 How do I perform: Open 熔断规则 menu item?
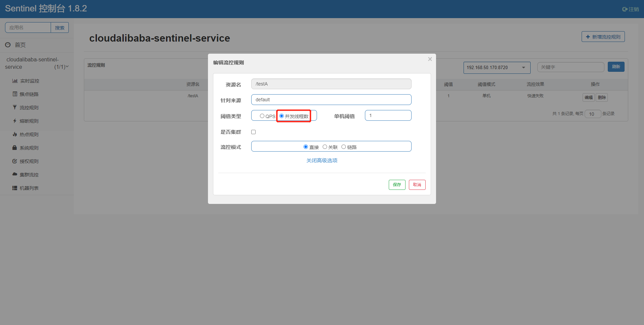pos(29,121)
